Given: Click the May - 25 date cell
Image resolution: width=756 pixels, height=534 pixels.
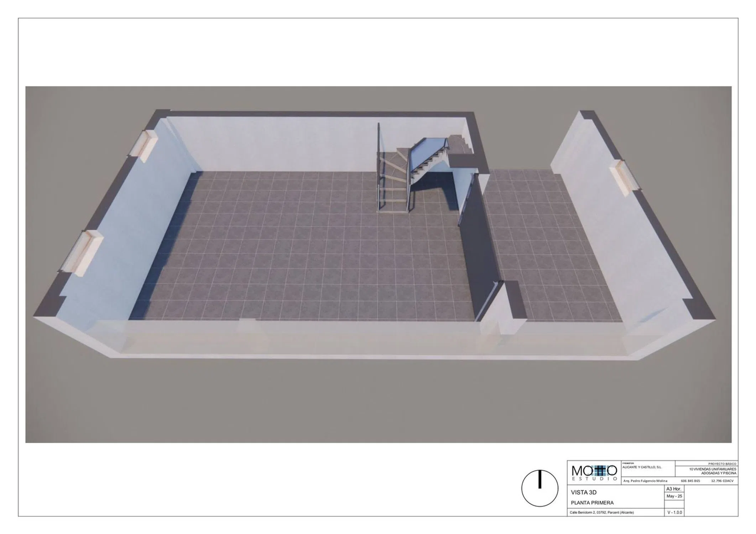Looking at the screenshot, I should (674, 496).
